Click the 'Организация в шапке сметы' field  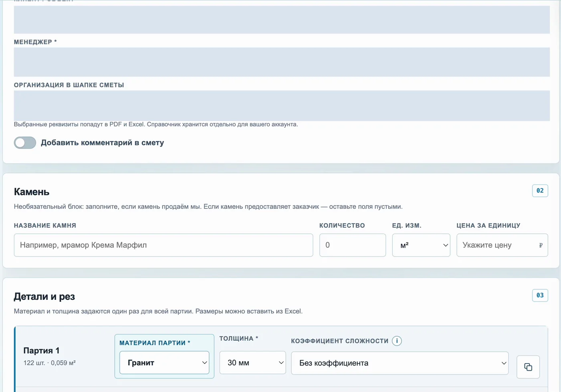point(282,106)
